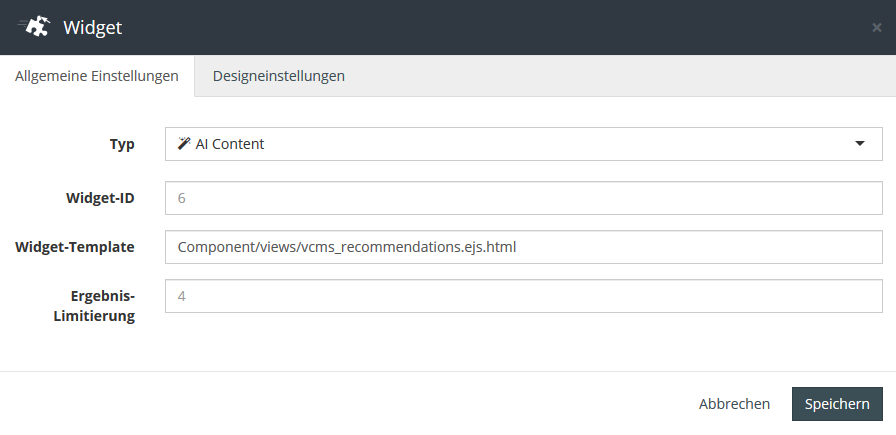Click the Widget title text in header

pyautogui.click(x=92, y=28)
